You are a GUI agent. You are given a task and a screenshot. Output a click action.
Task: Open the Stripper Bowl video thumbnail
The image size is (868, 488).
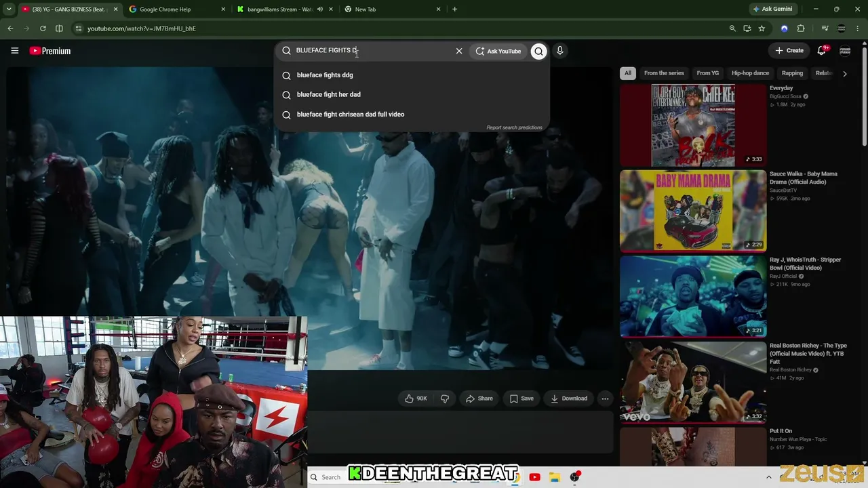[692, 296]
